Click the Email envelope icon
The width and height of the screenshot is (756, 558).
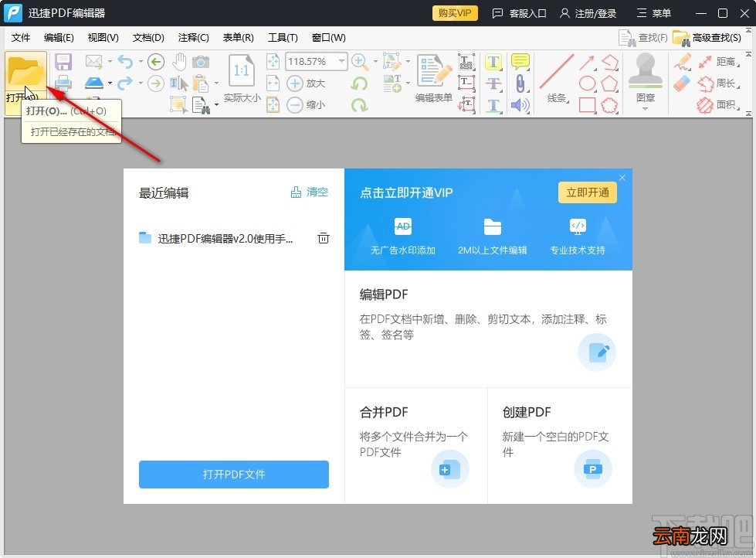(94, 62)
